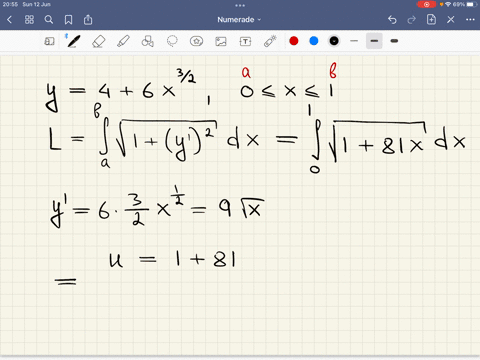Tap the battery status indicator
The height and width of the screenshot is (360, 480).
point(472,4)
